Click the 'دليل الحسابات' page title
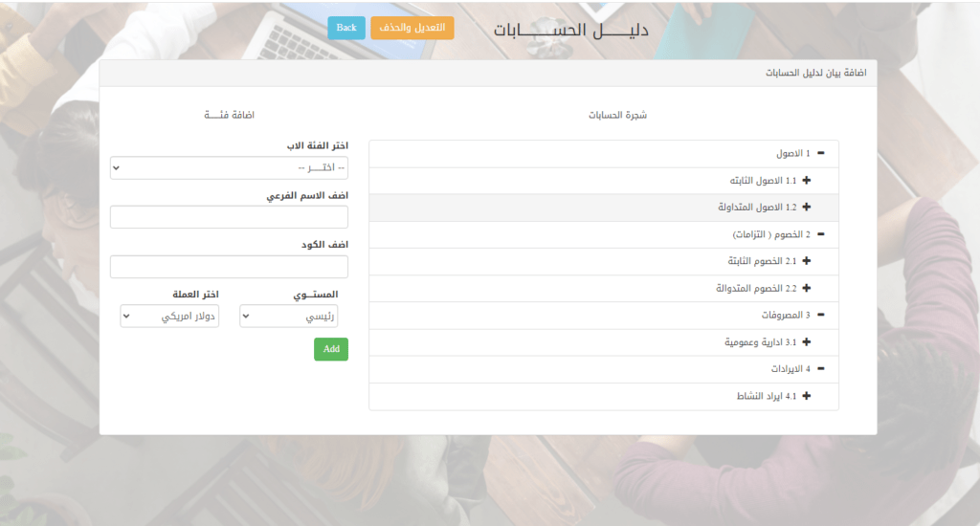This screenshot has height=526, width=980. point(570,30)
